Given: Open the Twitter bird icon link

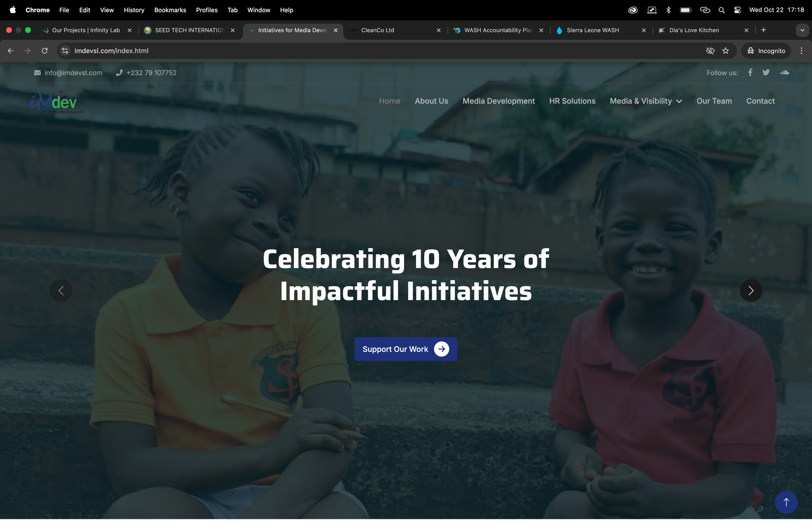Looking at the screenshot, I should pyautogui.click(x=766, y=73).
